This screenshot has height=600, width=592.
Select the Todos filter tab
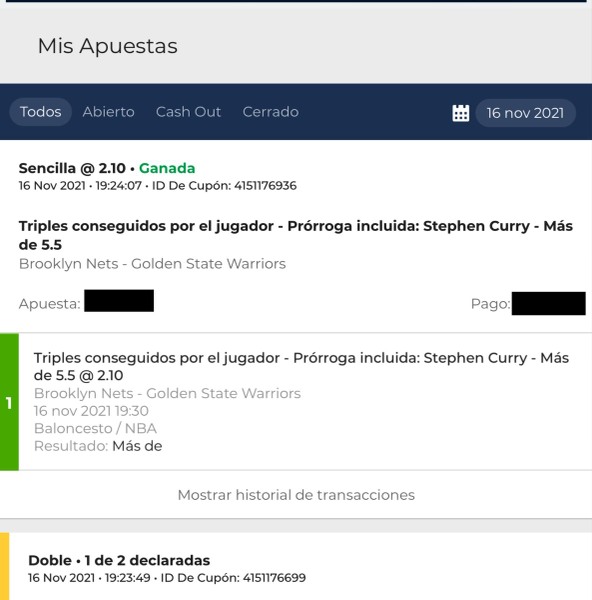[x=41, y=112]
